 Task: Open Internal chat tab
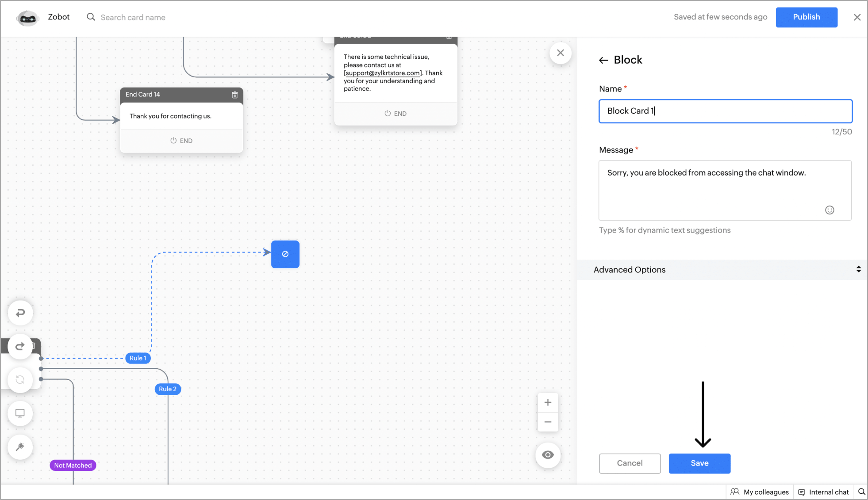(824, 492)
